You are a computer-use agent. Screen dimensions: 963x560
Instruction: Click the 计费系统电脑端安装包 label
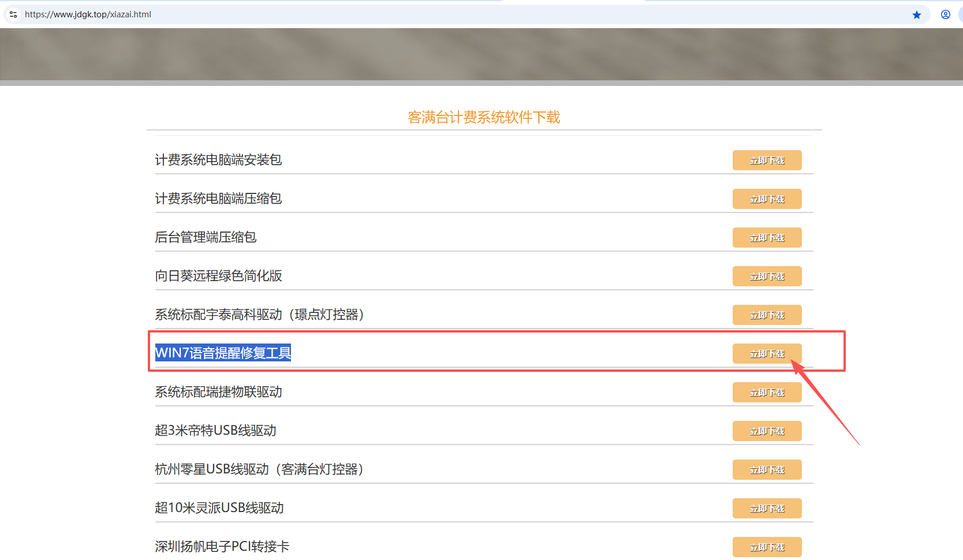tap(218, 160)
